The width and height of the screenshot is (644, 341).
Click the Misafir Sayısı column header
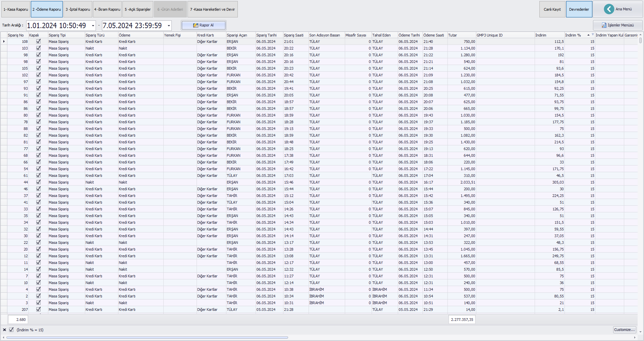pos(358,35)
